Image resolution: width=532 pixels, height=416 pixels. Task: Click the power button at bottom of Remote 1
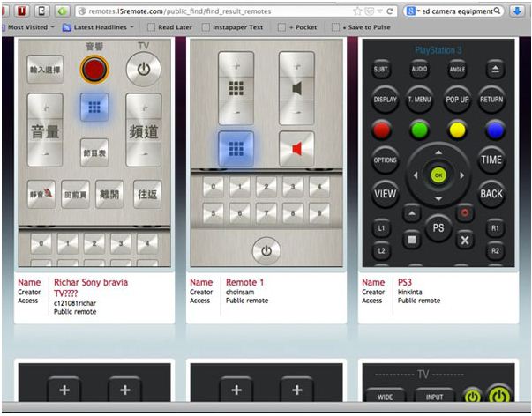[266, 251]
